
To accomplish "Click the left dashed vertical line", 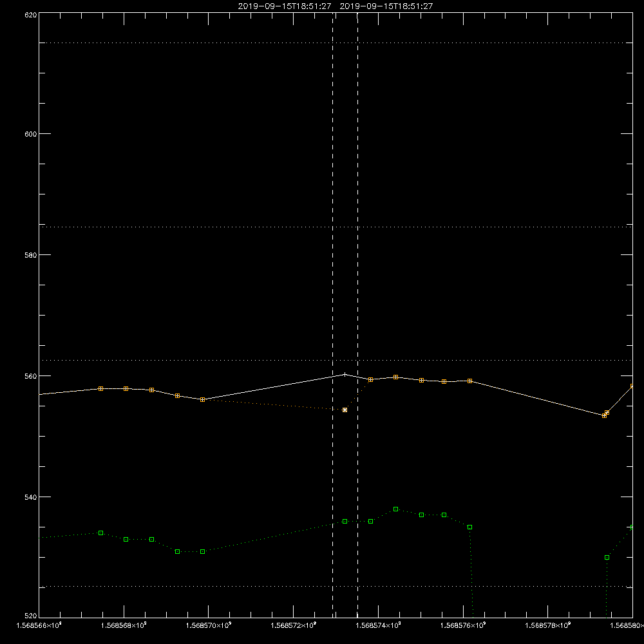I will [x=333, y=315].
